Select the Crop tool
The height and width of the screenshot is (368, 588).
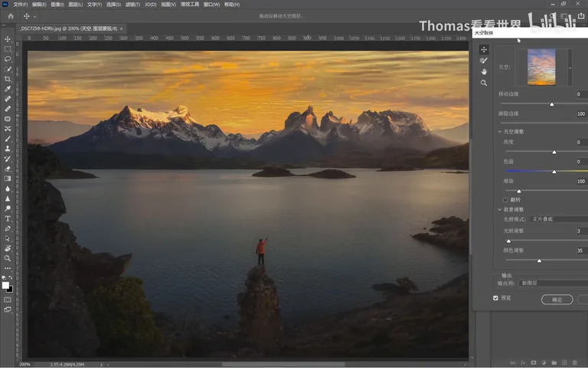point(8,79)
